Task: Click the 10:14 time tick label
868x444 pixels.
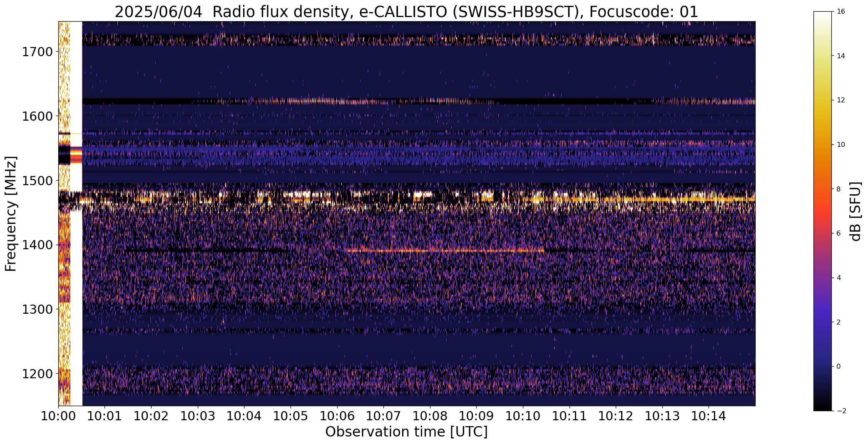Action: coord(709,416)
